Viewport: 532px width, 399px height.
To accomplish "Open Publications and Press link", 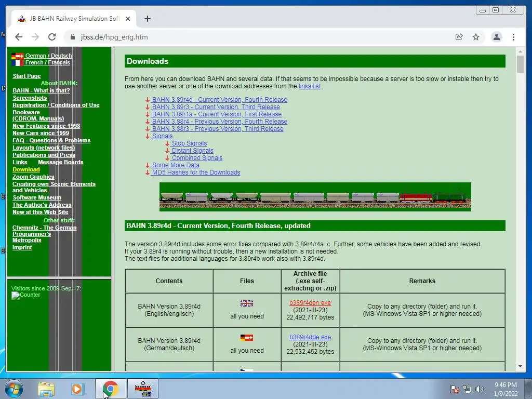I will 44,155.
